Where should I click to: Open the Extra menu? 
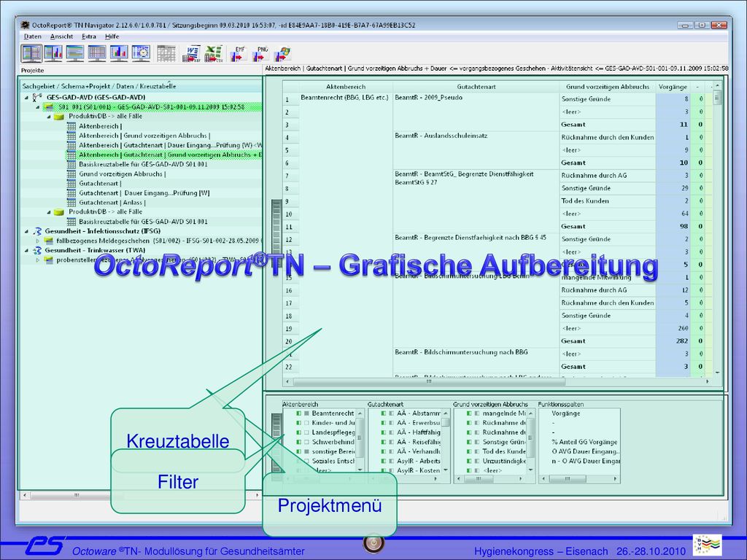point(89,36)
